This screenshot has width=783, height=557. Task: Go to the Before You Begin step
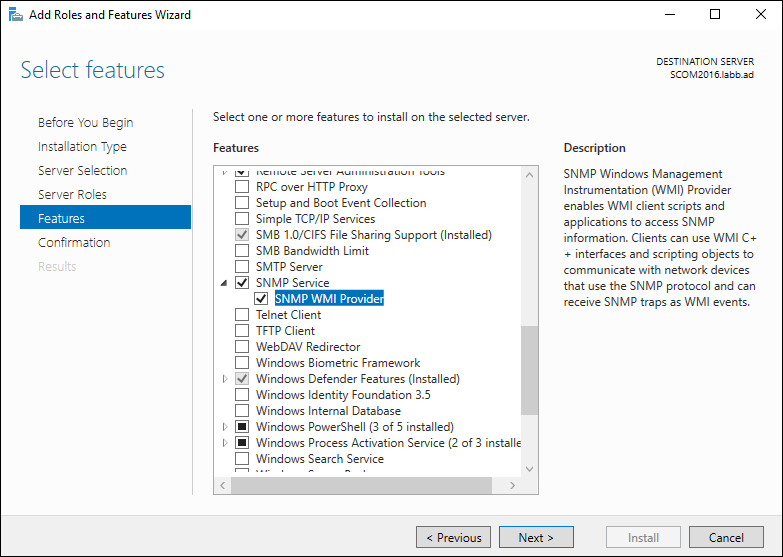click(85, 123)
